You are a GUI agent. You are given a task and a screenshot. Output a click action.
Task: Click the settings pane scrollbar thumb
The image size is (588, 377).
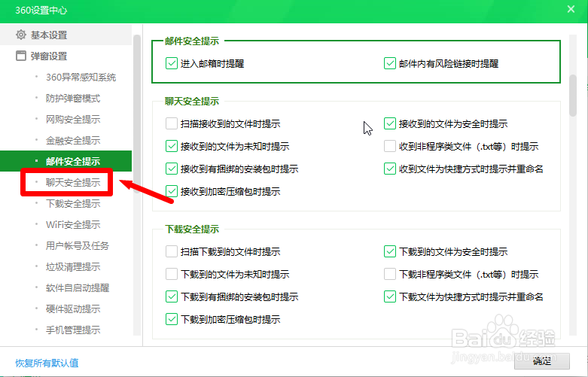tap(573, 96)
